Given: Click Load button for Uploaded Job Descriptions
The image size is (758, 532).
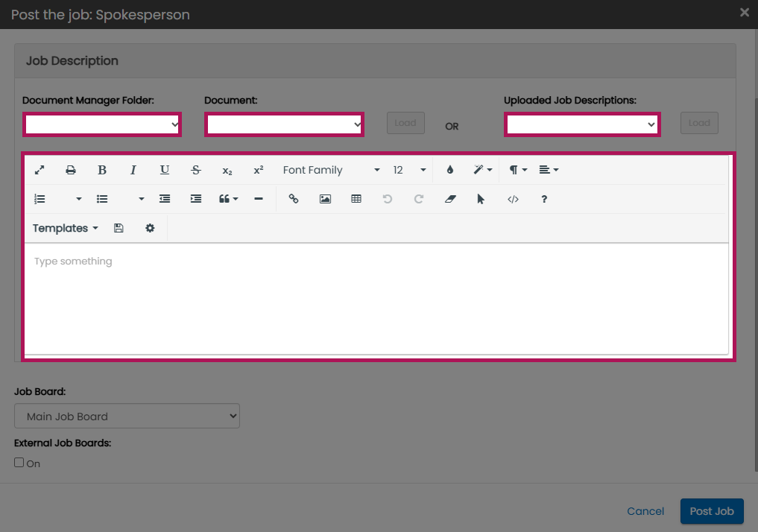Looking at the screenshot, I should point(699,123).
